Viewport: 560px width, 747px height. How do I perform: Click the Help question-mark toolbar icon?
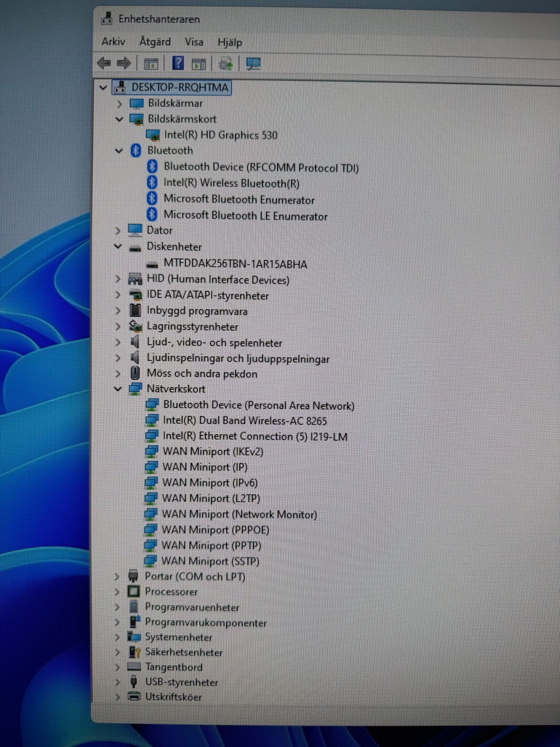coord(178,63)
